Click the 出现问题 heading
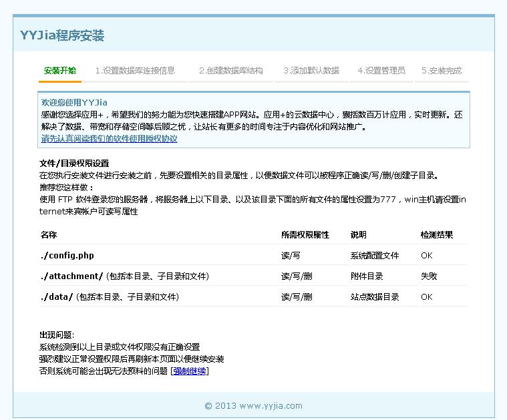The image size is (507, 420). click(57, 335)
